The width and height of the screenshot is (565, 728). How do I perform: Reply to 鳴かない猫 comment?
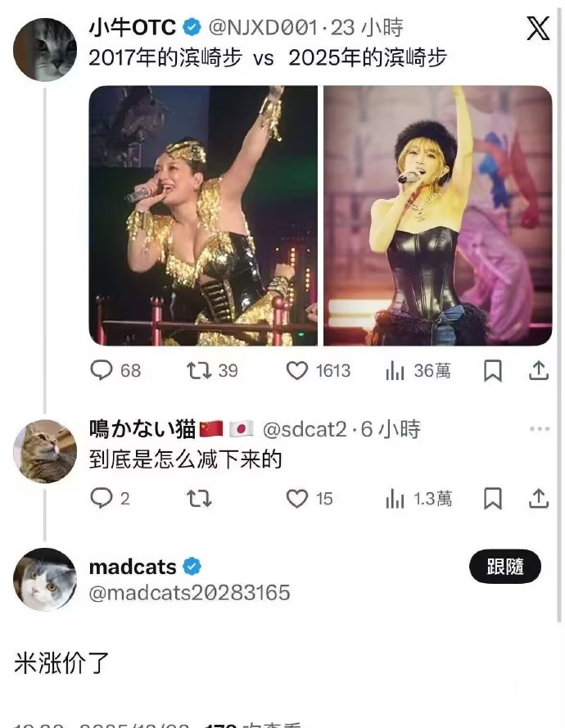110,498
